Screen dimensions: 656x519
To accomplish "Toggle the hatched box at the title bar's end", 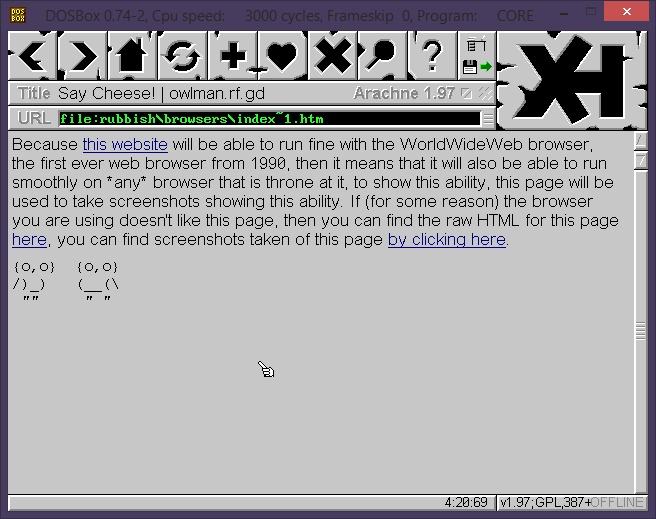I will [484, 93].
